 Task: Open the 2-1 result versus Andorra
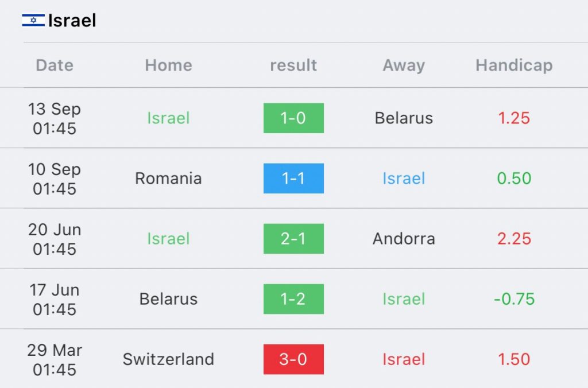[x=293, y=239]
